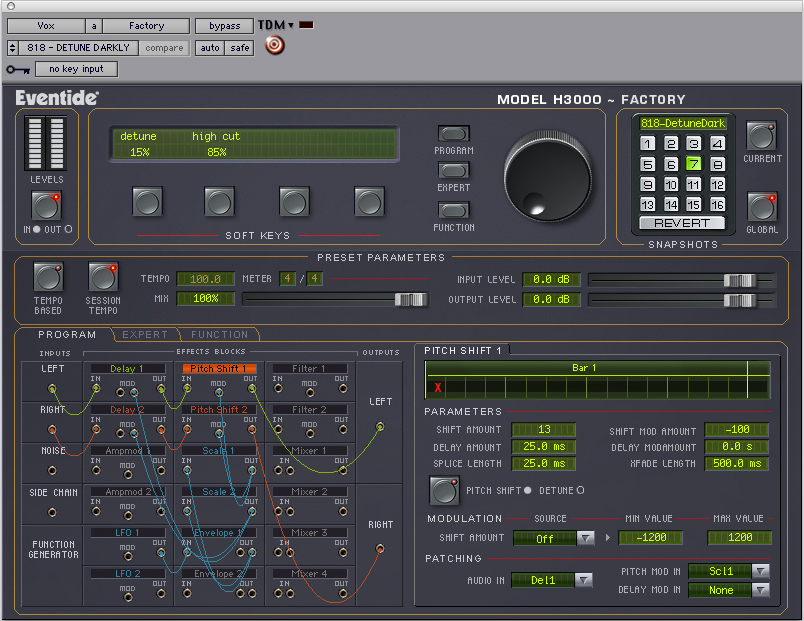Viewport: 804px width, 621px height.
Task: Switch to the FUNCTION tab
Action: pyautogui.click(x=219, y=334)
